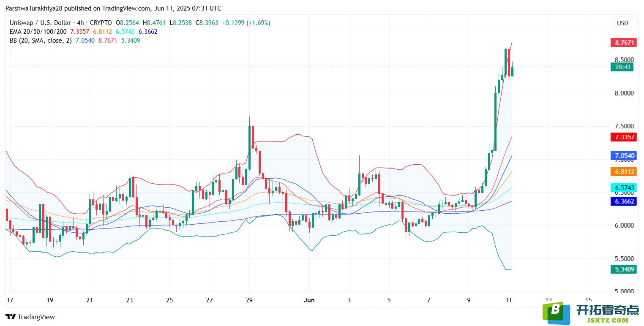The width and height of the screenshot is (644, 326).
Task: Click the red 7.3357 price scale tag
Action: point(623,137)
